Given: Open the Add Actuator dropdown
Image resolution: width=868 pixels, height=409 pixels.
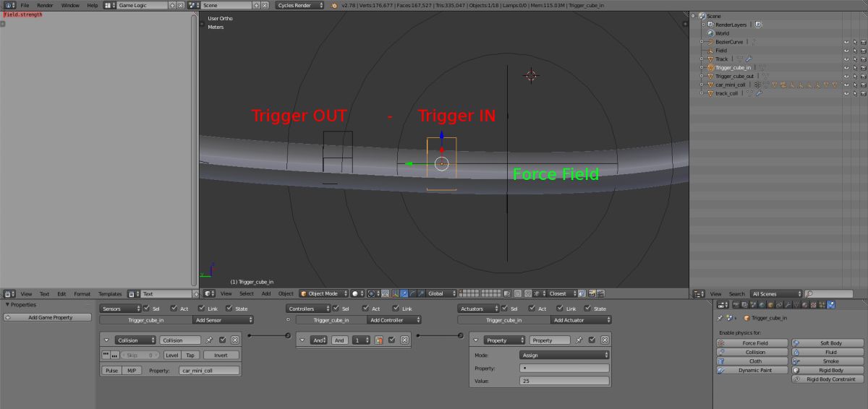Looking at the screenshot, I should tap(581, 319).
